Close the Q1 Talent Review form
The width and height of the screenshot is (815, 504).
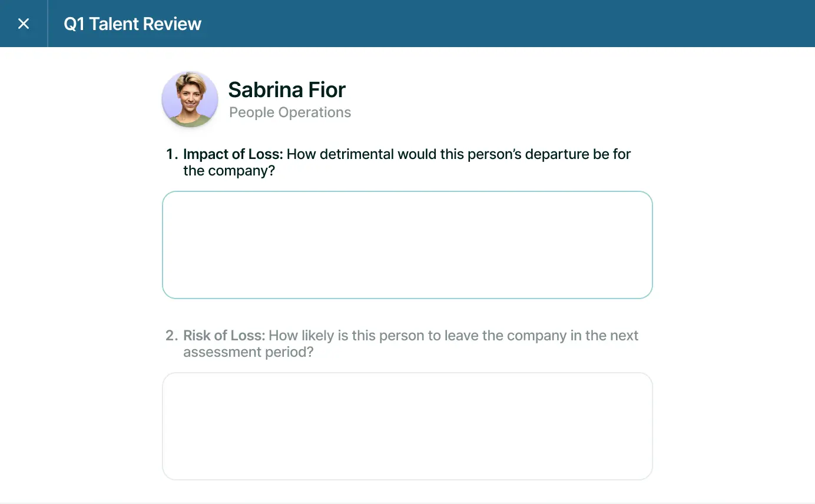tap(24, 24)
